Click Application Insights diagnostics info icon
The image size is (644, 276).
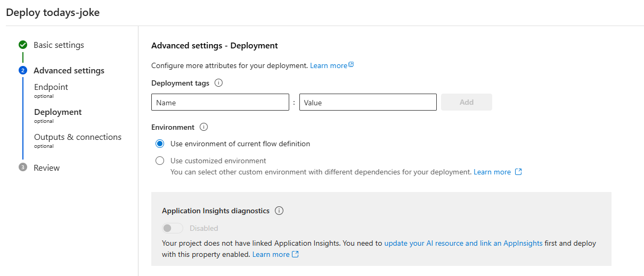click(x=279, y=211)
